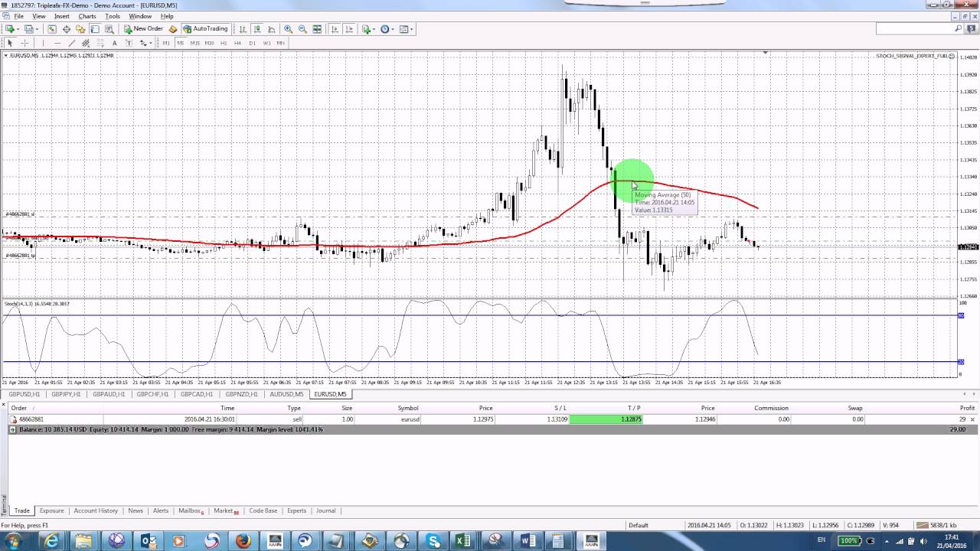Open the Indicators list icon
The width and height of the screenshot is (980, 551).
366,29
